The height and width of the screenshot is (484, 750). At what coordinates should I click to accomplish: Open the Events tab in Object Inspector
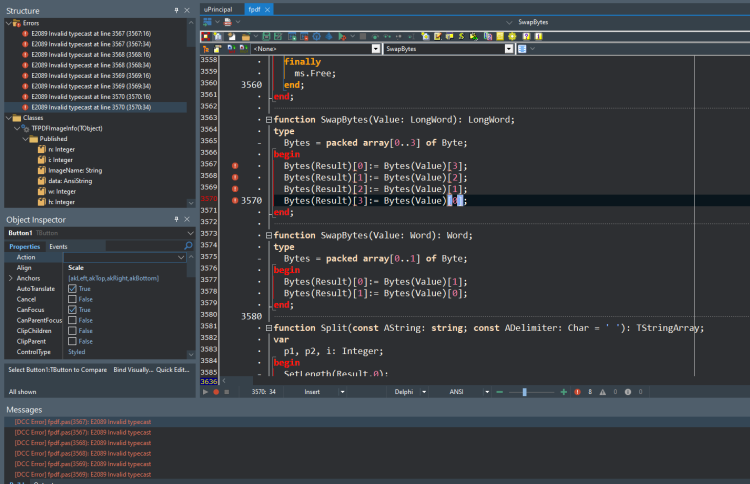coord(58,247)
